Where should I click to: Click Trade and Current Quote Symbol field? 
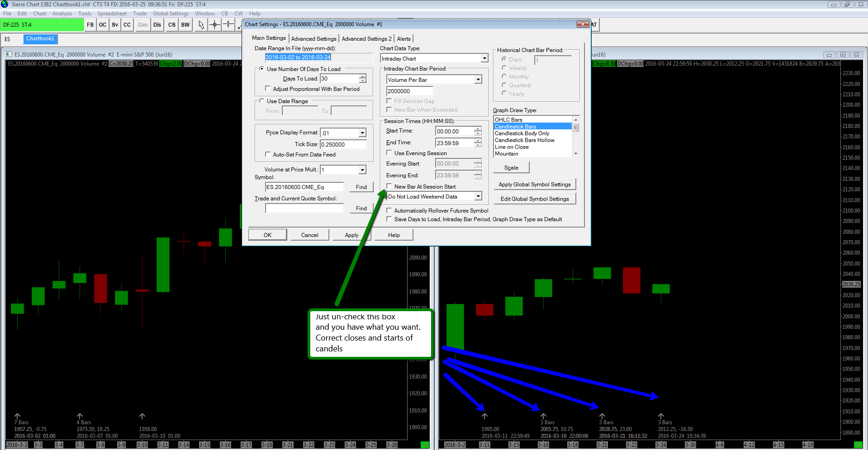coord(304,208)
